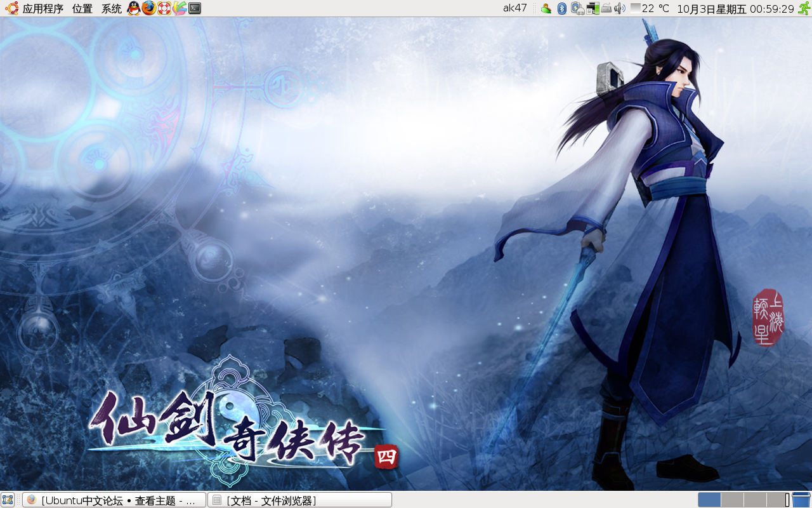The height and width of the screenshot is (508, 812).
Task: Click the power management battery icon
Action: pos(577,8)
